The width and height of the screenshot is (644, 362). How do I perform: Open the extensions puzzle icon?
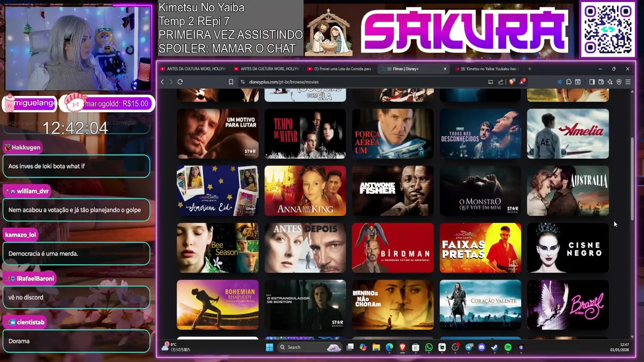tap(569, 82)
